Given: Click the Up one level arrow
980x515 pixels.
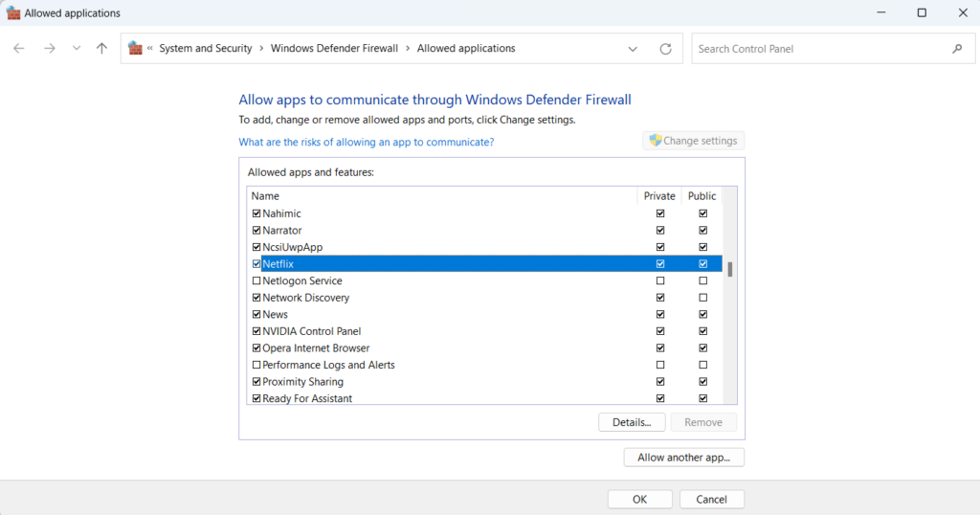Looking at the screenshot, I should [101, 49].
